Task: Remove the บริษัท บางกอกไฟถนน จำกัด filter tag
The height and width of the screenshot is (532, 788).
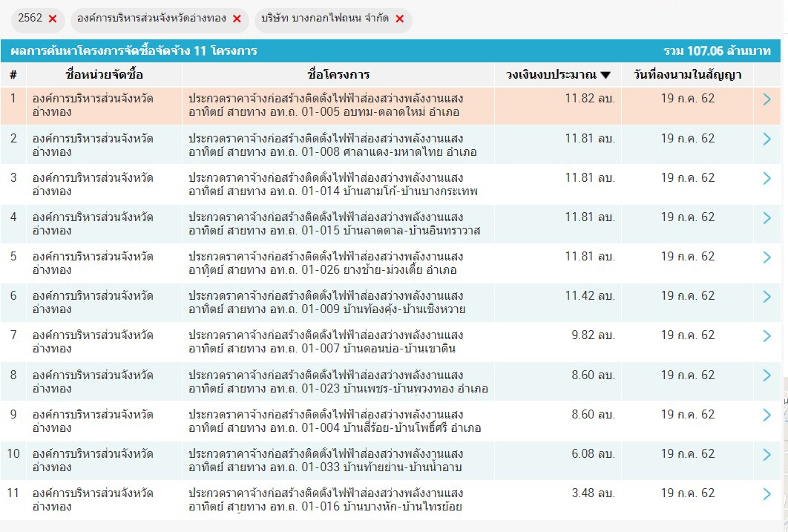Action: pos(399,19)
